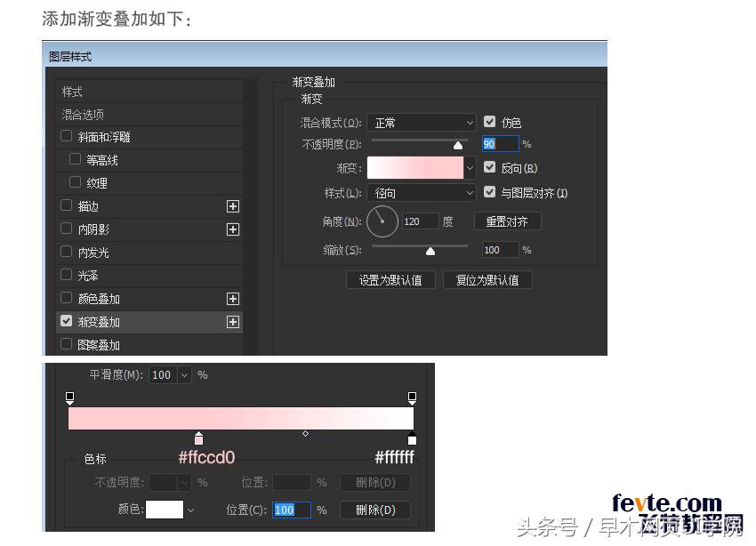Open the 混合模式 dropdown showing 正常
Image resolution: width=756 pixels, height=546 pixels.
click(x=421, y=122)
